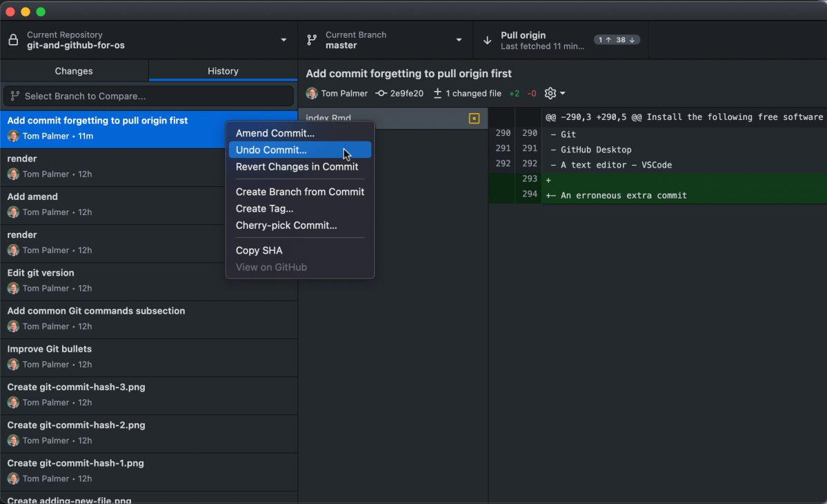
Task: Click the Select Branch to Compare field
Action: click(x=149, y=96)
